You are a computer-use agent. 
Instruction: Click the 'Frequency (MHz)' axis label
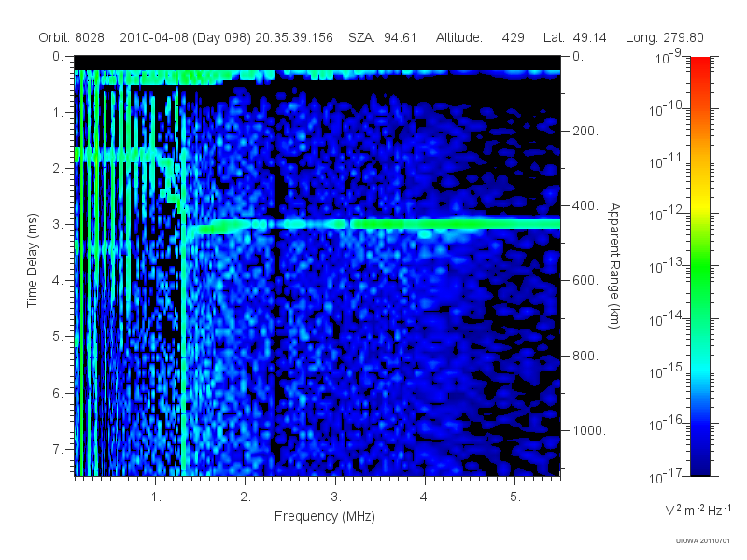[324, 516]
